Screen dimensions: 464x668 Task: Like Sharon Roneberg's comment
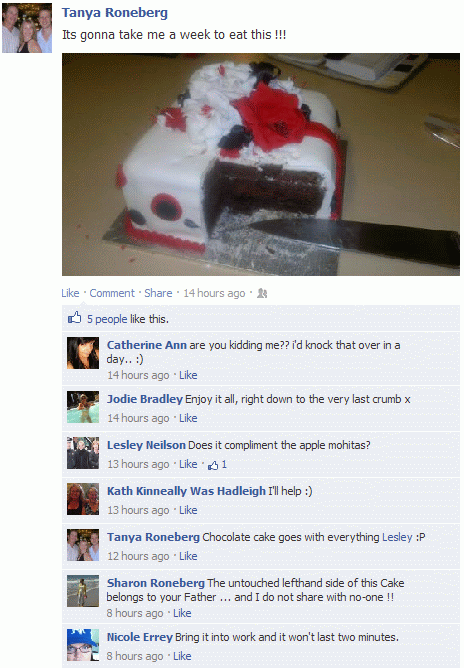[x=182, y=613]
